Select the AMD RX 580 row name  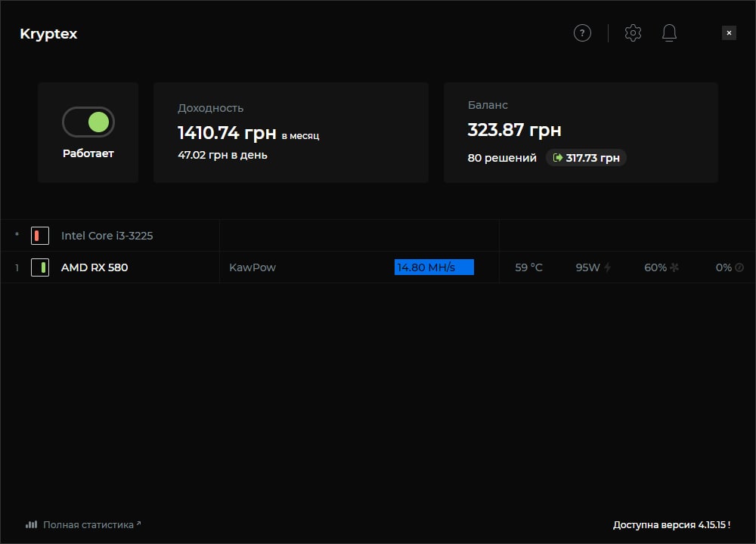point(94,267)
